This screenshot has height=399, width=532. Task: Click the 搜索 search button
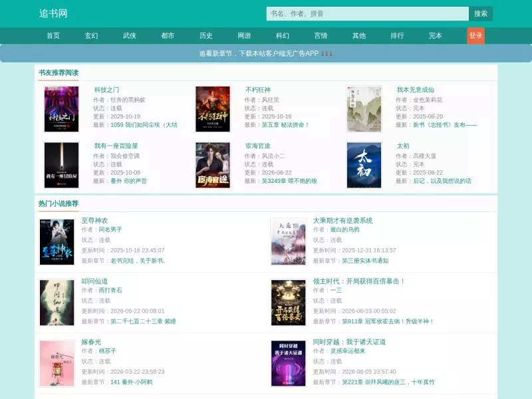(481, 13)
